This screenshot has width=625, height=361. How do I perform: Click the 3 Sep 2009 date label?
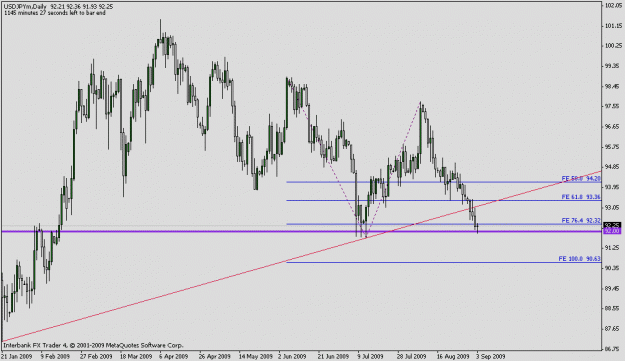(x=491, y=356)
